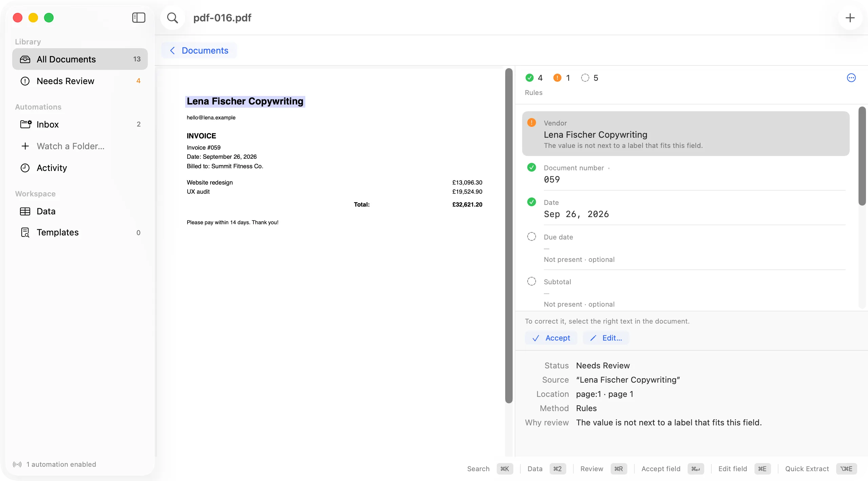868x481 pixels.
Task: Click the pdf-016.pdf title
Action: coord(222,18)
